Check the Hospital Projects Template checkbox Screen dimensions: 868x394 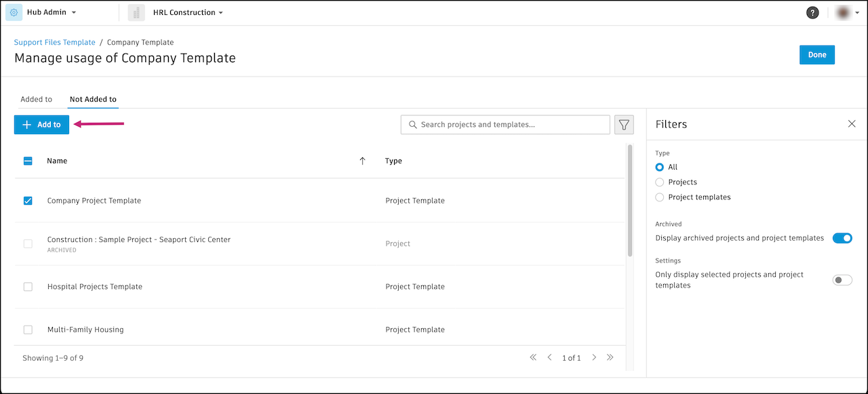[x=28, y=286]
